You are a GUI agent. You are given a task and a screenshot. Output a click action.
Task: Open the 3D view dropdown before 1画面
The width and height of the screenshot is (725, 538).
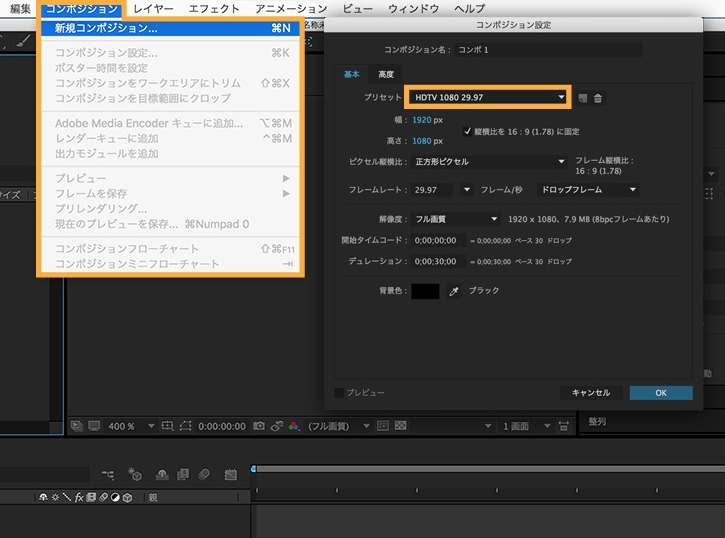[x=452, y=426]
